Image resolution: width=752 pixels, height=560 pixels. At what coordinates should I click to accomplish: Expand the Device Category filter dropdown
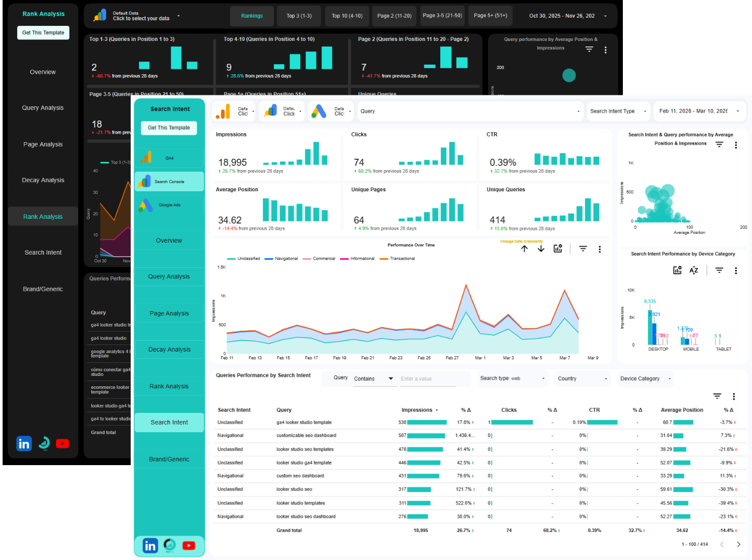tap(645, 379)
